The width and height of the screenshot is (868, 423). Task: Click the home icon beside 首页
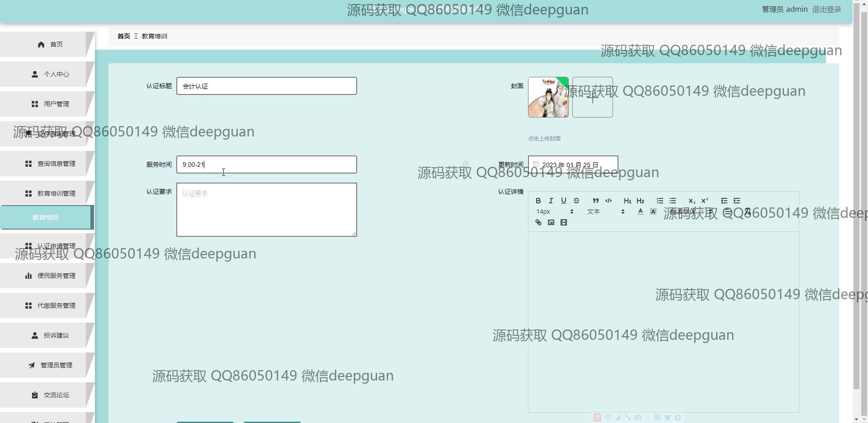pyautogui.click(x=41, y=44)
